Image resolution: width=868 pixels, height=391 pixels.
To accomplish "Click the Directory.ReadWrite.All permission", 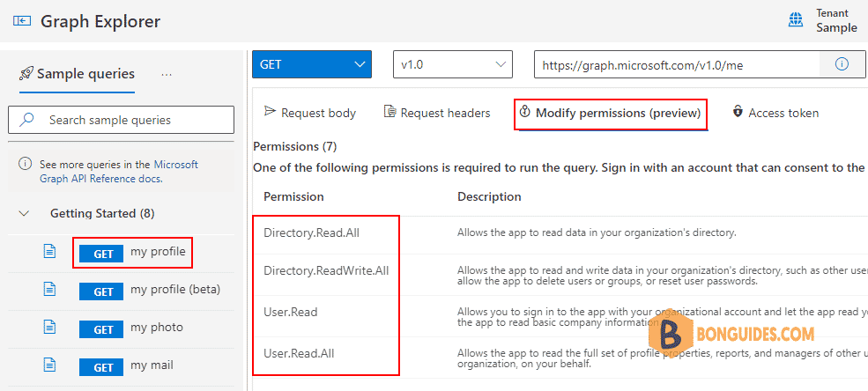I will (x=327, y=271).
